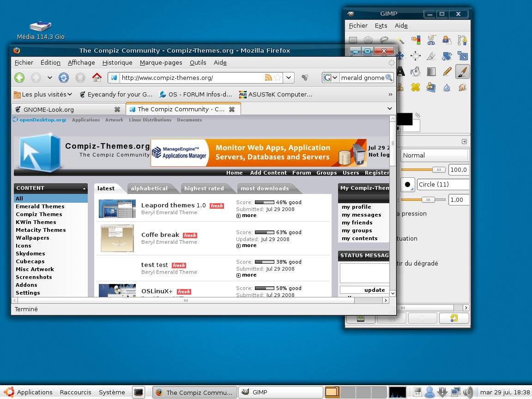Select the Foreground Select tool in GIMP
Image resolution: width=532 pixels, height=399 pixels.
pyautogui.click(x=447, y=40)
